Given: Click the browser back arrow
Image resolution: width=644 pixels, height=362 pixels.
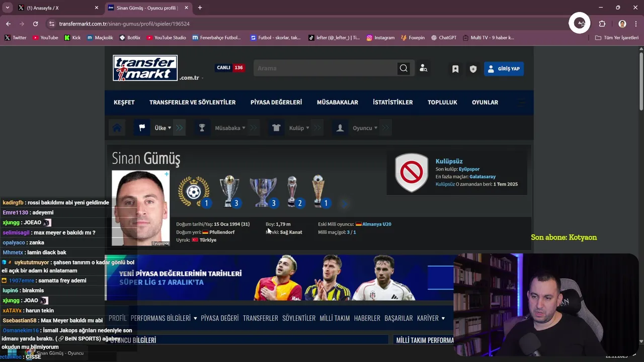Looking at the screenshot, I should [x=8, y=24].
